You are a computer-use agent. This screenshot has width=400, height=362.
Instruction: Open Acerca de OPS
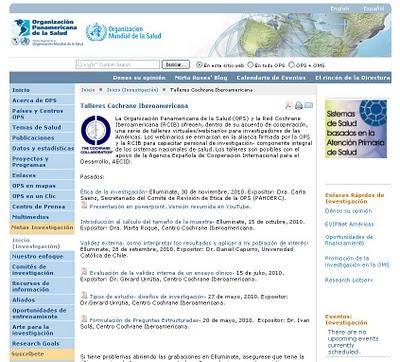coord(42,100)
